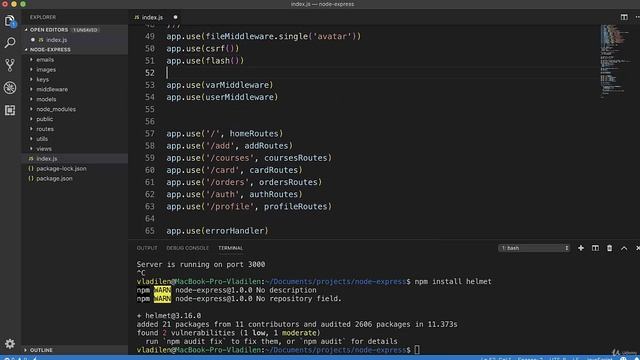Switch to the Output panel tab
Viewport: 640px width, 360px height.
147,248
